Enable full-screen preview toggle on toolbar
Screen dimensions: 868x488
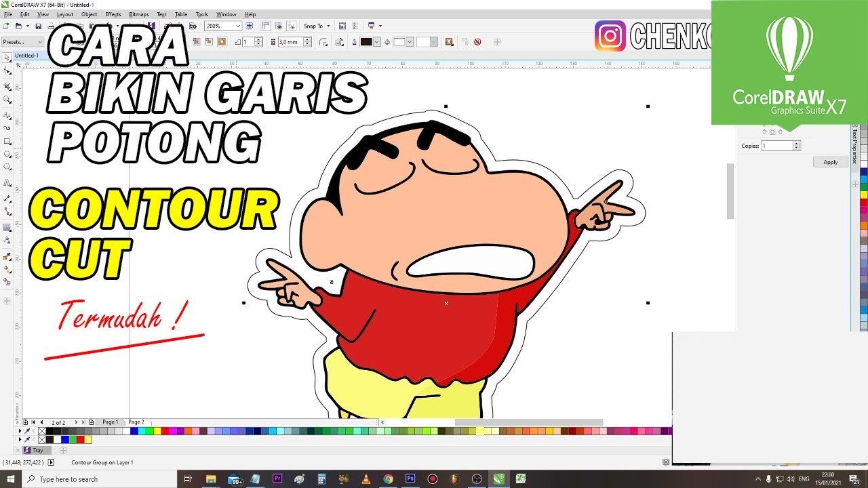click(x=248, y=26)
